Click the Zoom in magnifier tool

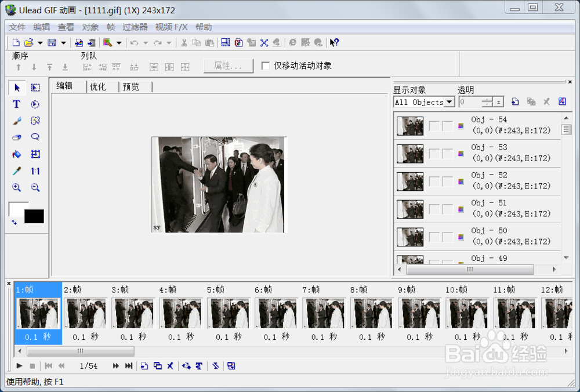17,187
